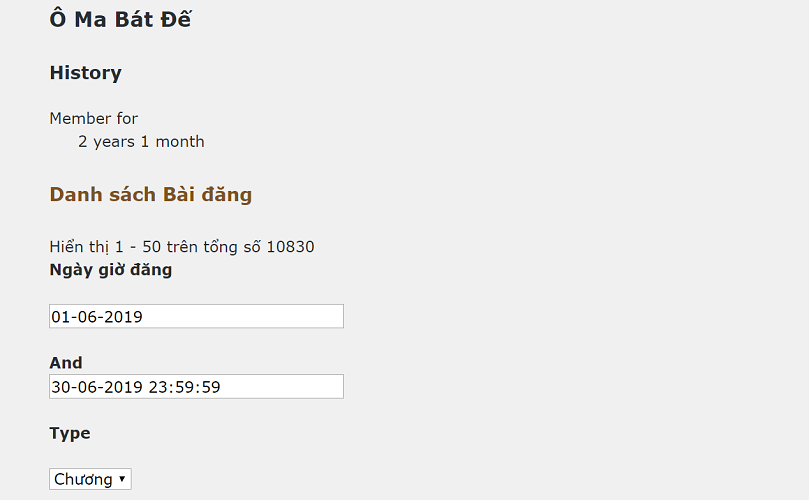Click the Ô Ma Bát Đế page title
This screenshot has width=809, height=500.
tap(120, 19)
